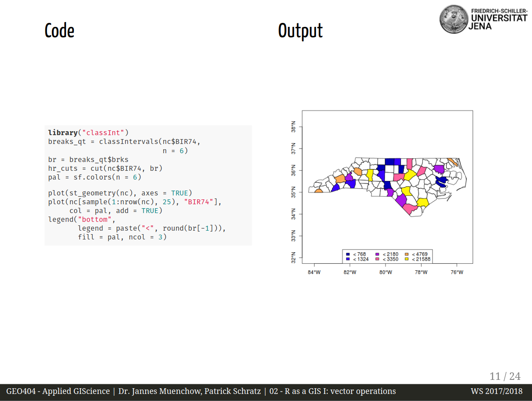Click the 'hr_cuts = cut(nc$BIR74, br)' line
The width and height of the screenshot is (532, 401).
click(105, 168)
